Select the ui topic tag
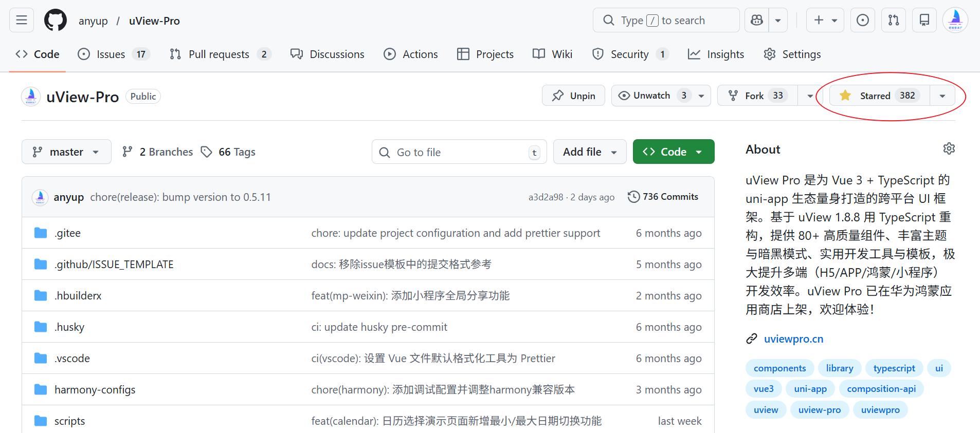Screen dimensions: 980x433 tap(939, 368)
